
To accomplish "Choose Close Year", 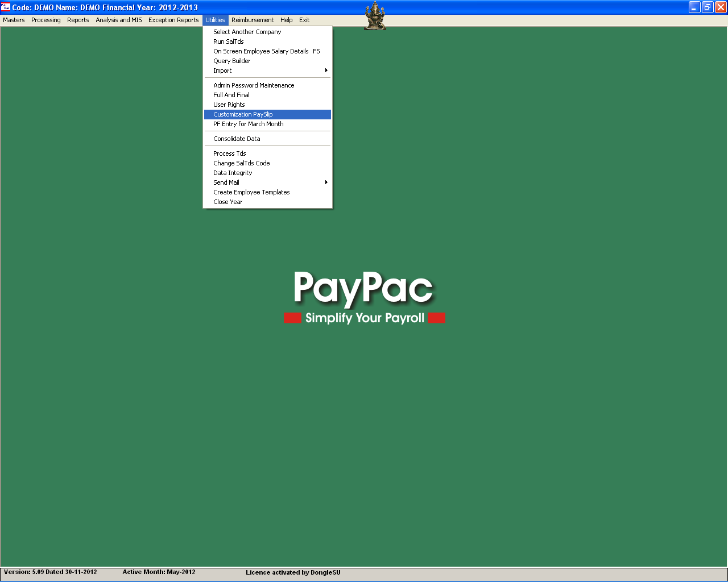I will coord(267,202).
